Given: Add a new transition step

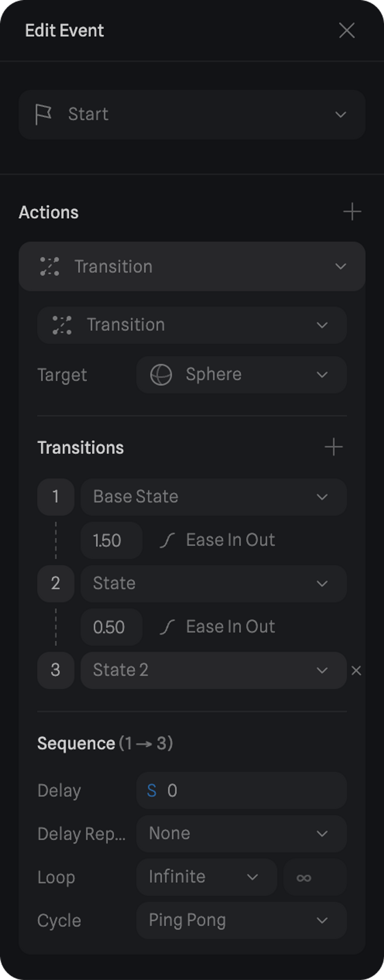Looking at the screenshot, I should [333, 447].
